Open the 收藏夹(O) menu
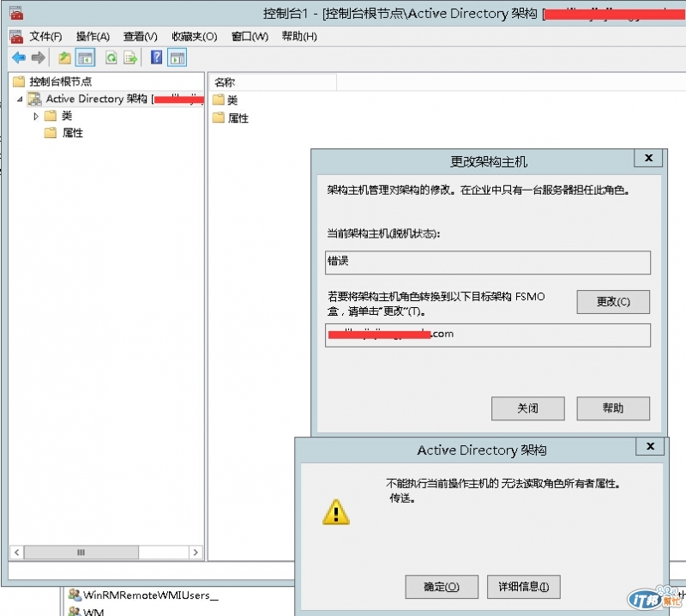This screenshot has height=616, width=686. tap(195, 36)
